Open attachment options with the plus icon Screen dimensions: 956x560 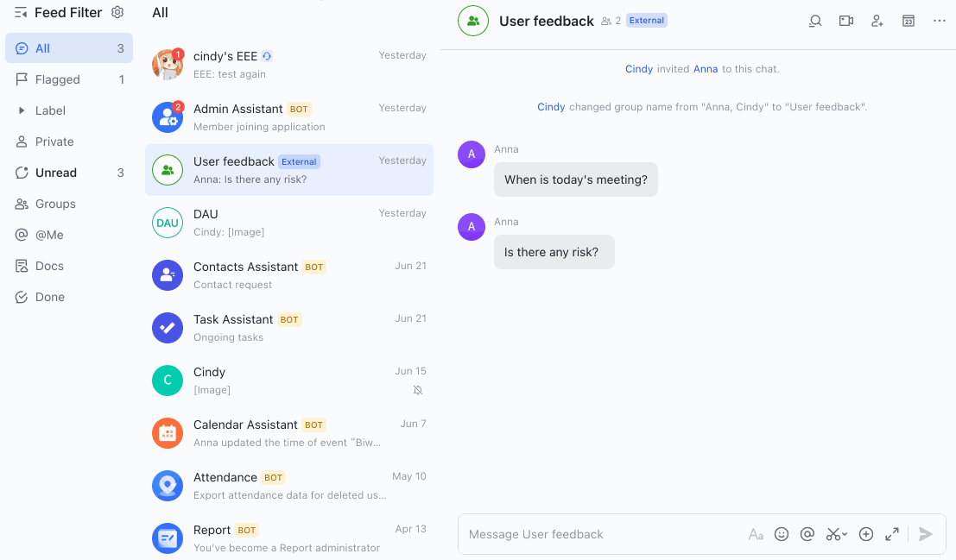(x=866, y=534)
